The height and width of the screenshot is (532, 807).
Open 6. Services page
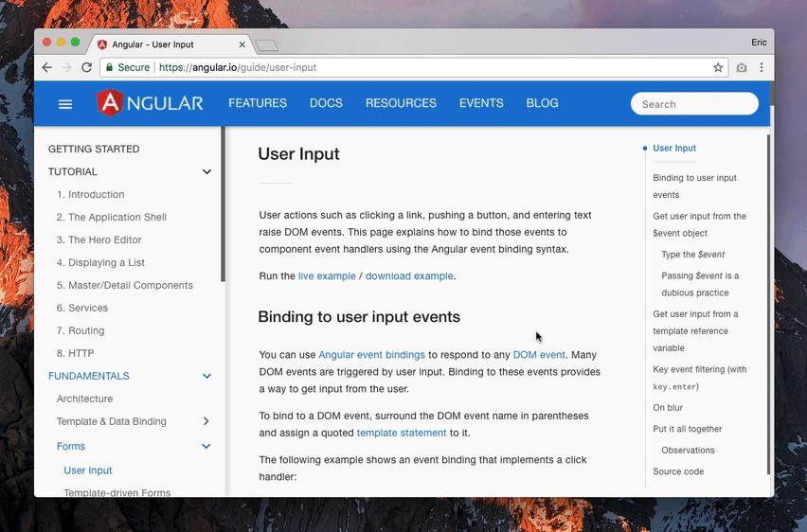coord(82,308)
